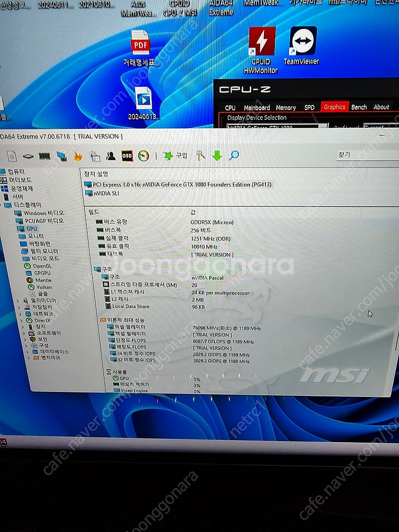Open the 거래명세표 PDF desktop icon
This screenshot has width=399, height=532.
[140, 48]
